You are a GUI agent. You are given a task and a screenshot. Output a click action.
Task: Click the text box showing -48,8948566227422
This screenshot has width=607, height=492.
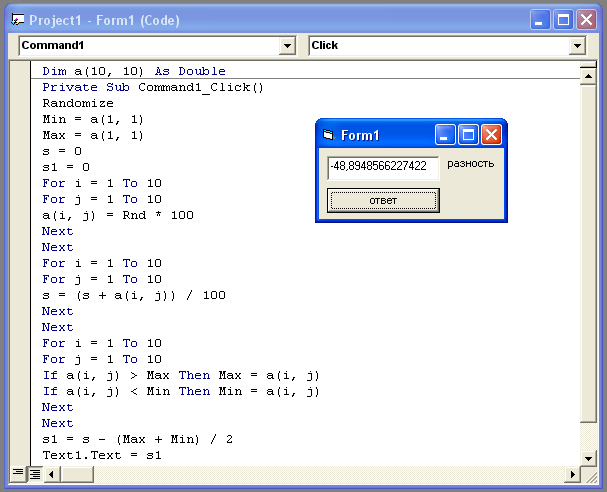point(383,168)
